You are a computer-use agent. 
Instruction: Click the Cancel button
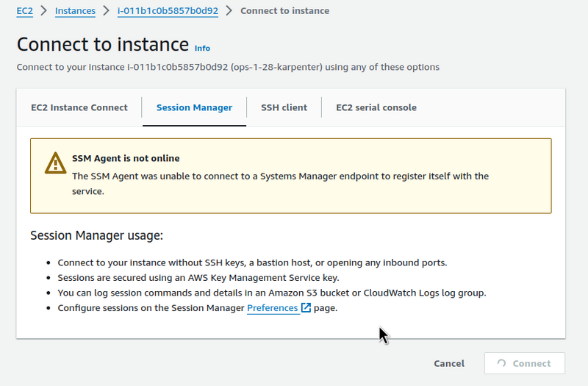click(x=449, y=363)
